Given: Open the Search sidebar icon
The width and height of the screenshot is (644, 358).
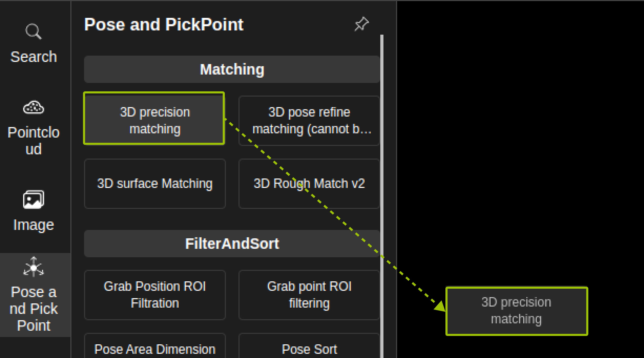Looking at the screenshot, I should pos(33,31).
